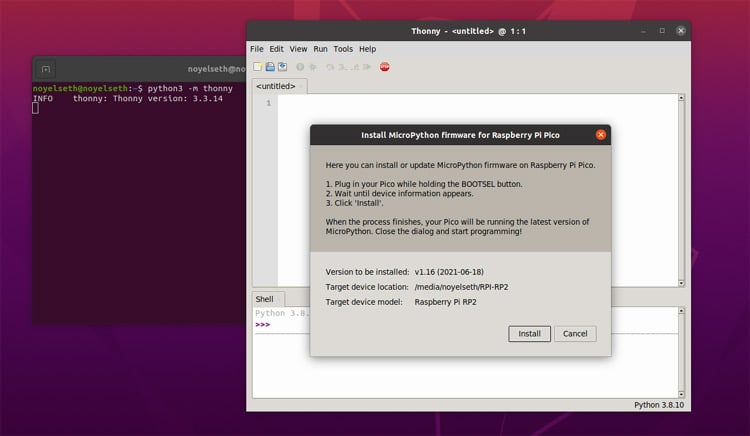Click the Debug script bug icon

click(313, 67)
